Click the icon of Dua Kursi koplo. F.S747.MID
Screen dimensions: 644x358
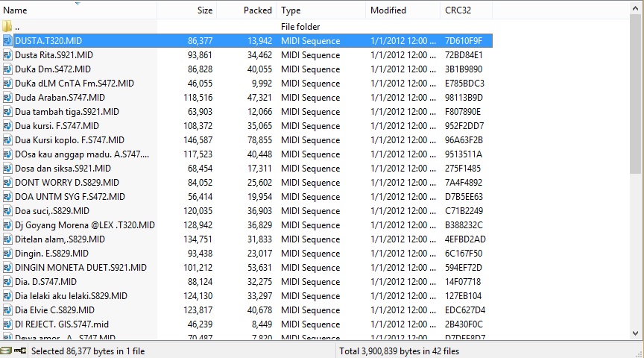pos(7,139)
